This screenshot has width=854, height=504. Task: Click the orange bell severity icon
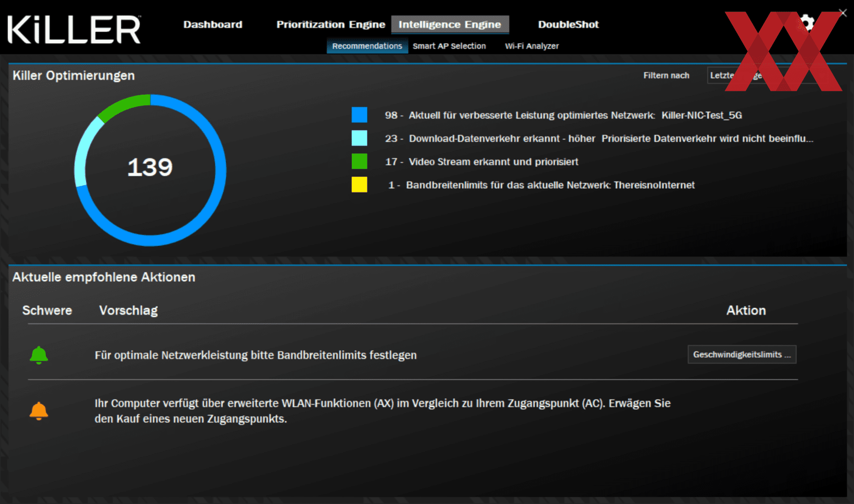pos(39,411)
